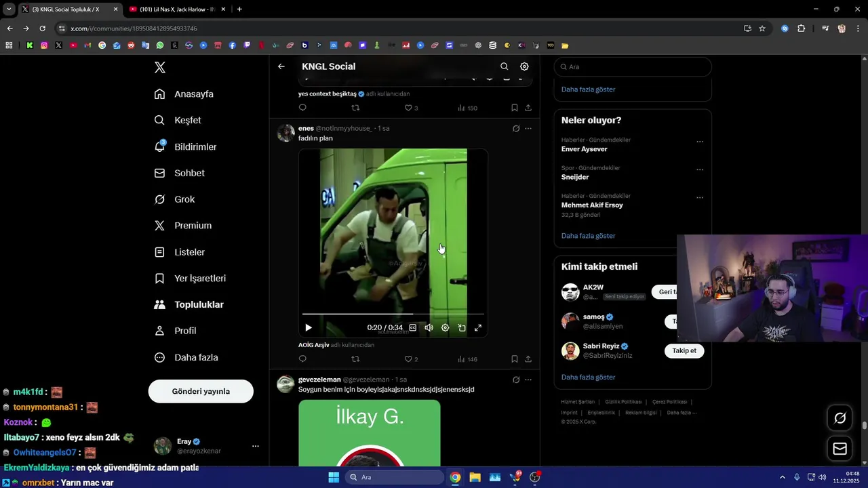Open a new browser tab
This screenshot has height=488, width=868.
(x=239, y=9)
